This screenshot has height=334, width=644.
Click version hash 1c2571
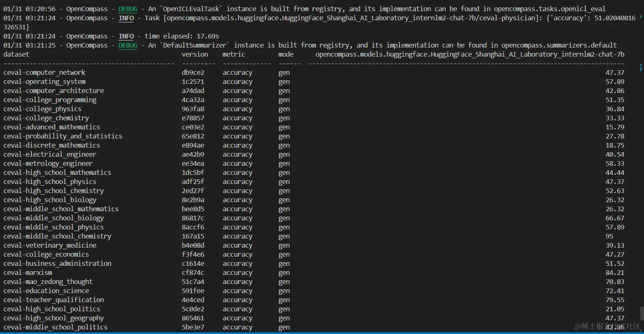coord(193,81)
